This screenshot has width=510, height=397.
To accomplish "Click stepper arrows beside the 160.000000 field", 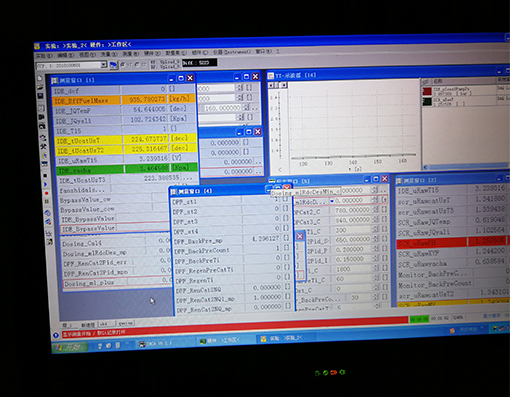I will click(x=246, y=107).
